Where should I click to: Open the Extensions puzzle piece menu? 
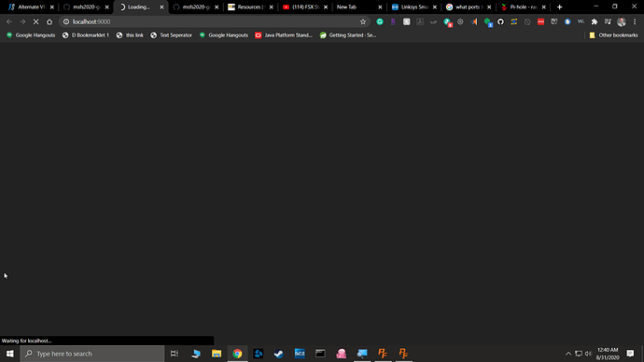(x=595, y=21)
